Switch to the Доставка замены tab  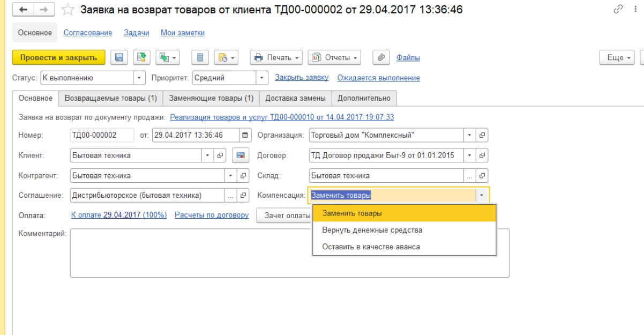[x=295, y=98]
